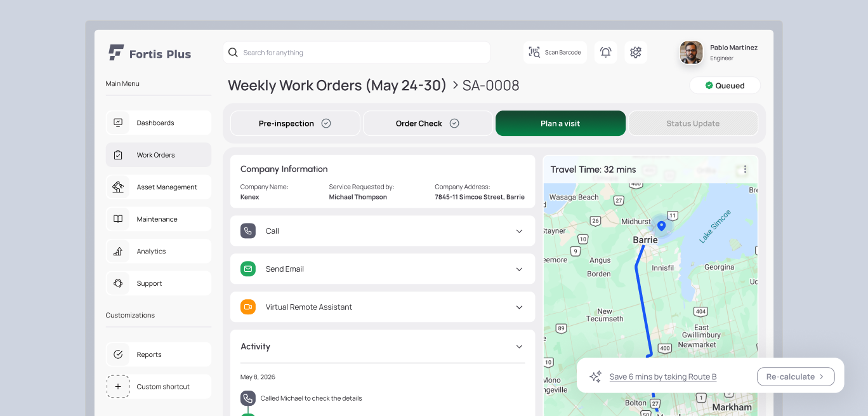
Task: Open Work Orders menu item
Action: [159, 155]
